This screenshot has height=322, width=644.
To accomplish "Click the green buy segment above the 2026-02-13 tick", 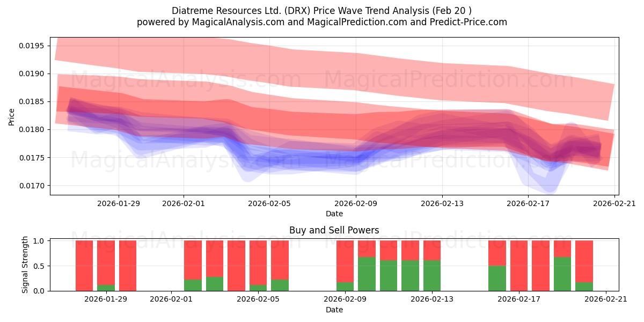I will point(432,276).
